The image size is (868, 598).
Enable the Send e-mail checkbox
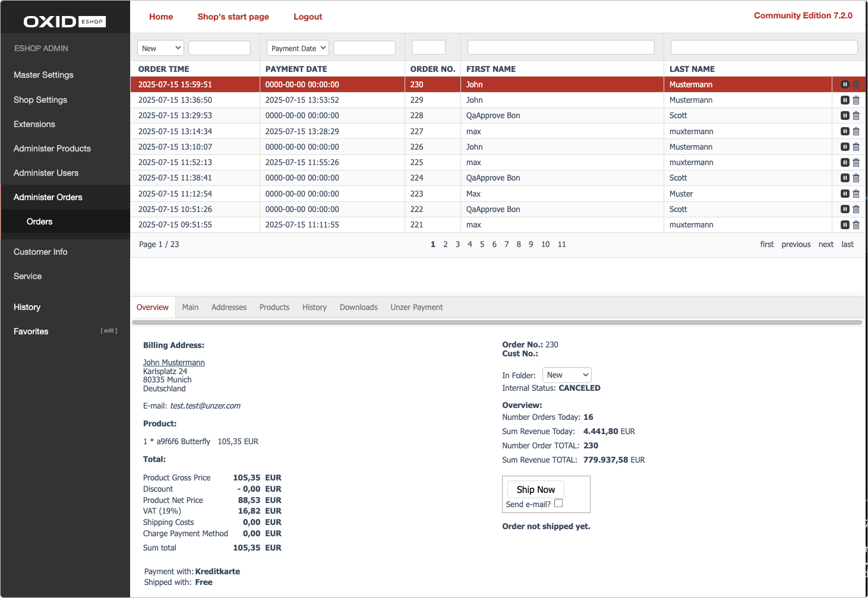coord(558,503)
